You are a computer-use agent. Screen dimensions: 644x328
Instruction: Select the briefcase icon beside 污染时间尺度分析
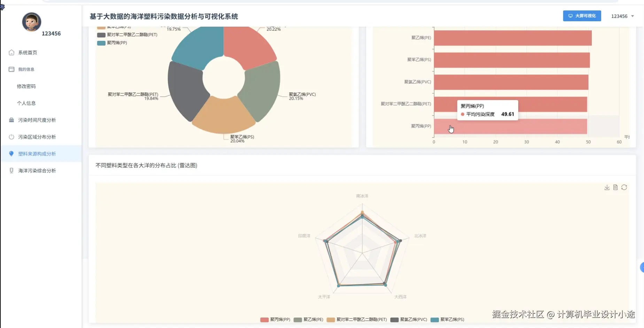click(x=11, y=120)
